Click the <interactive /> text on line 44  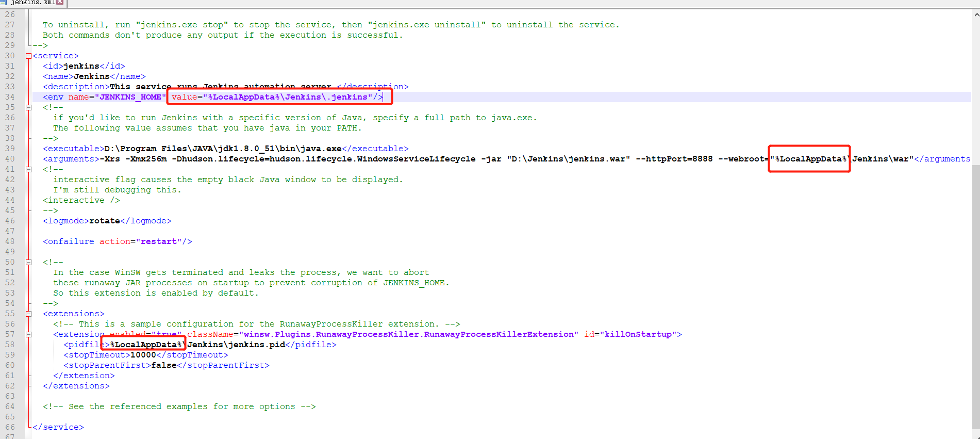(81, 200)
